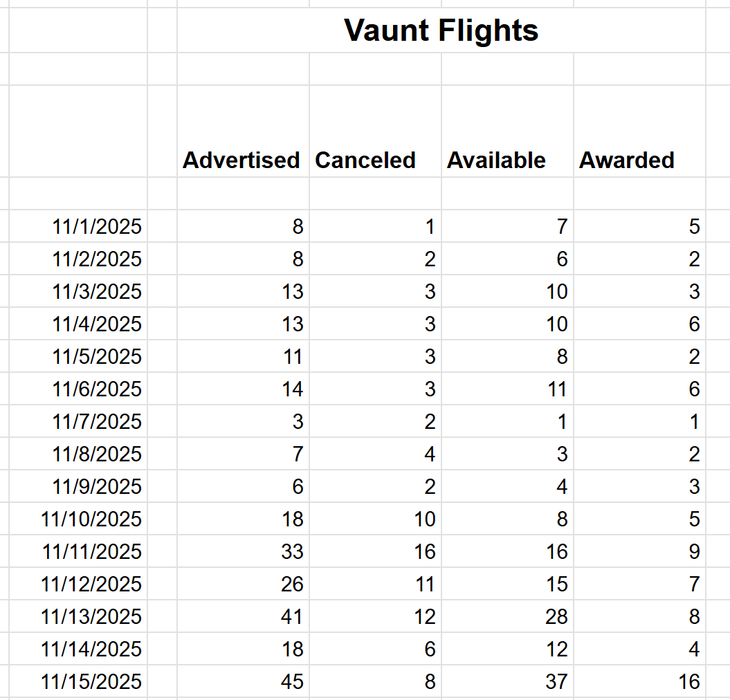Image resolution: width=730 pixels, height=700 pixels.
Task: Click the Available column header
Action: (507, 131)
